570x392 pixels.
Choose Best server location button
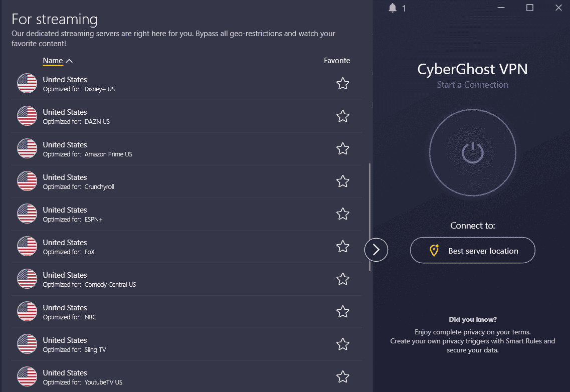click(473, 250)
